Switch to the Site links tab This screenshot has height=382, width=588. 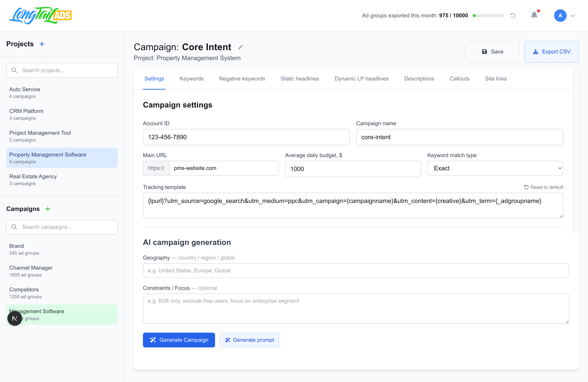[x=496, y=79]
